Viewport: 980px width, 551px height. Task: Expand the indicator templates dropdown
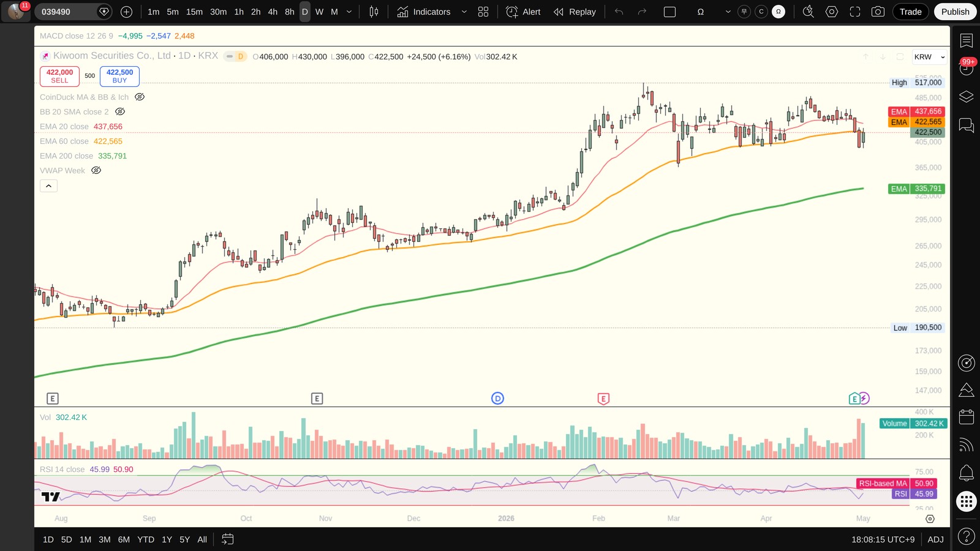(464, 12)
